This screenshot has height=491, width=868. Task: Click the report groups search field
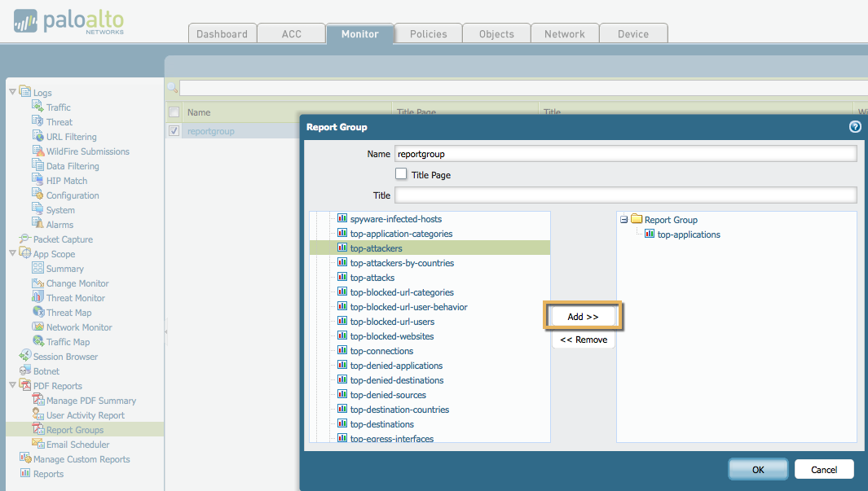point(523,87)
